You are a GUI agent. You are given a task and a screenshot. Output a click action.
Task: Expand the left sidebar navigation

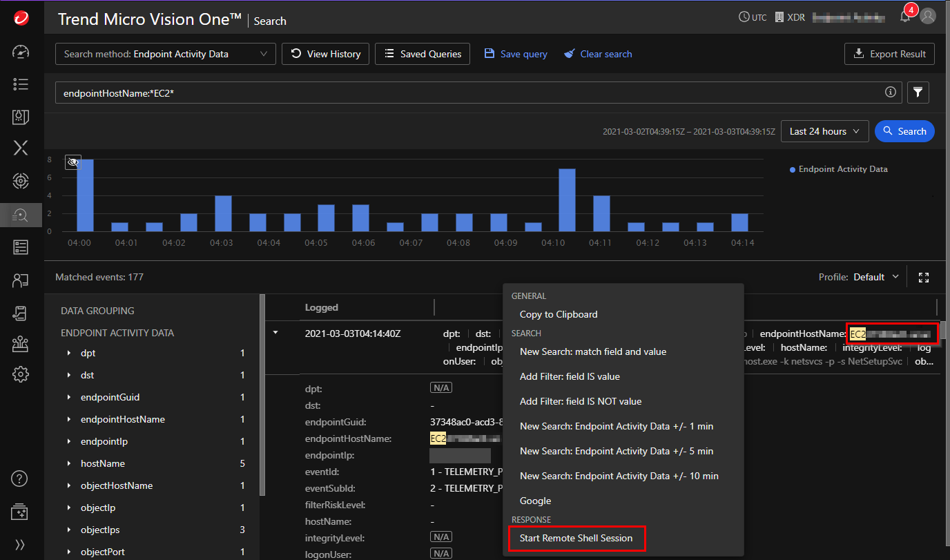pos(21,544)
